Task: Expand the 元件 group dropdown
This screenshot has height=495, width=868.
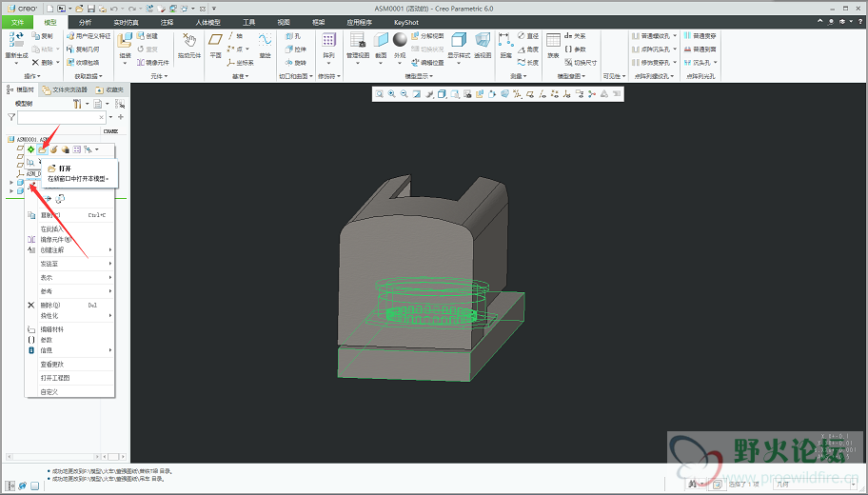Action: 159,76
